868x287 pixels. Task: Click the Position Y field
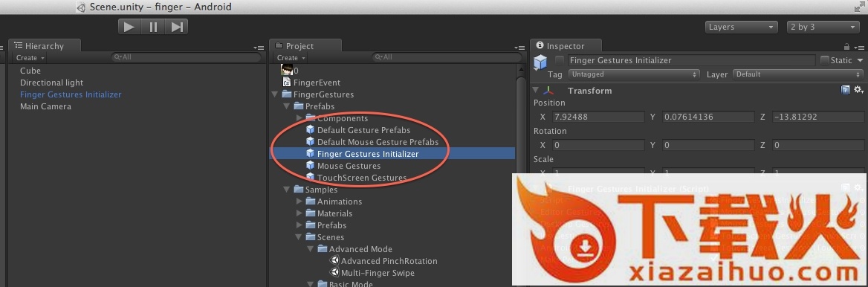click(x=707, y=117)
